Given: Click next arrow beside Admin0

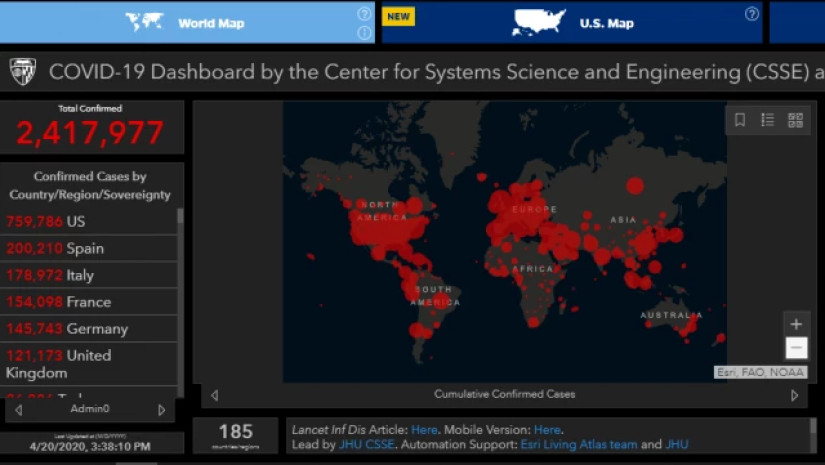Looking at the screenshot, I should [x=162, y=409].
